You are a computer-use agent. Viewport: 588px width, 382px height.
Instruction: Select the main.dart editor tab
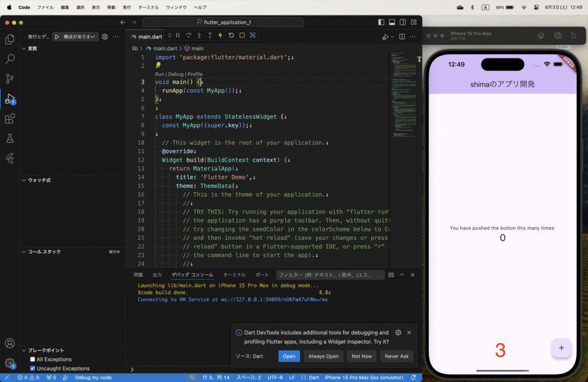[146, 37]
